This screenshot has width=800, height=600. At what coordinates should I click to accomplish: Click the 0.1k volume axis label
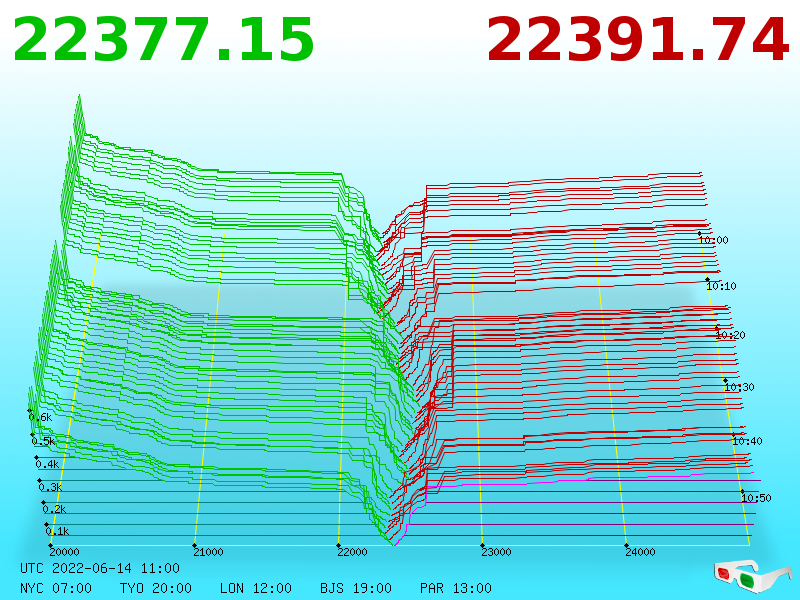click(58, 531)
